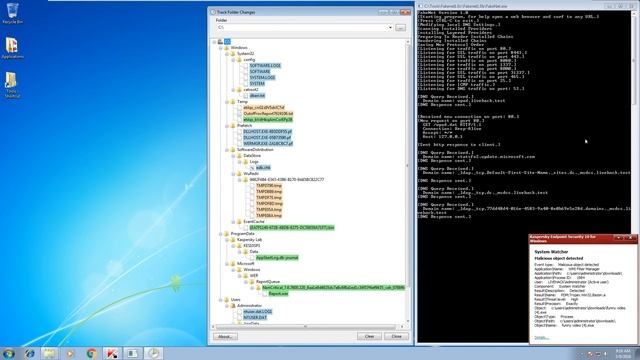Open the Kaspersky taskbar icon

112,353
